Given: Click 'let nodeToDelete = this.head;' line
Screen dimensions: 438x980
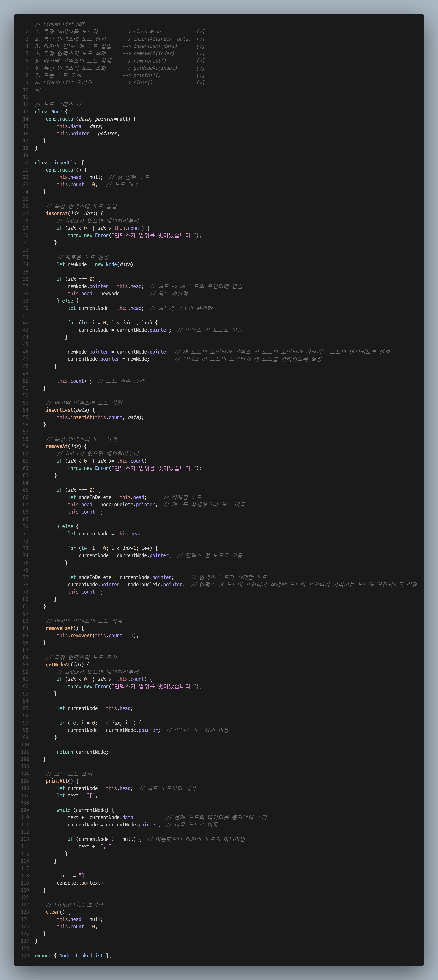Looking at the screenshot, I should [107, 498].
